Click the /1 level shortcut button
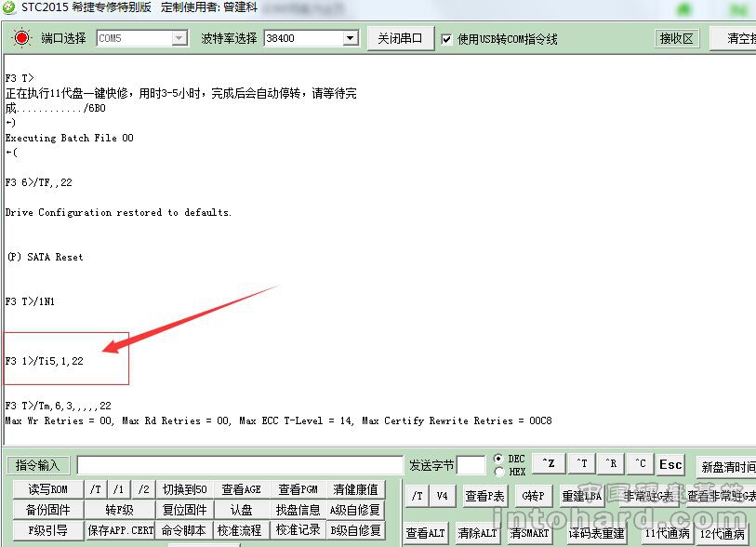Screen dimensions: 756x547 coord(119,489)
